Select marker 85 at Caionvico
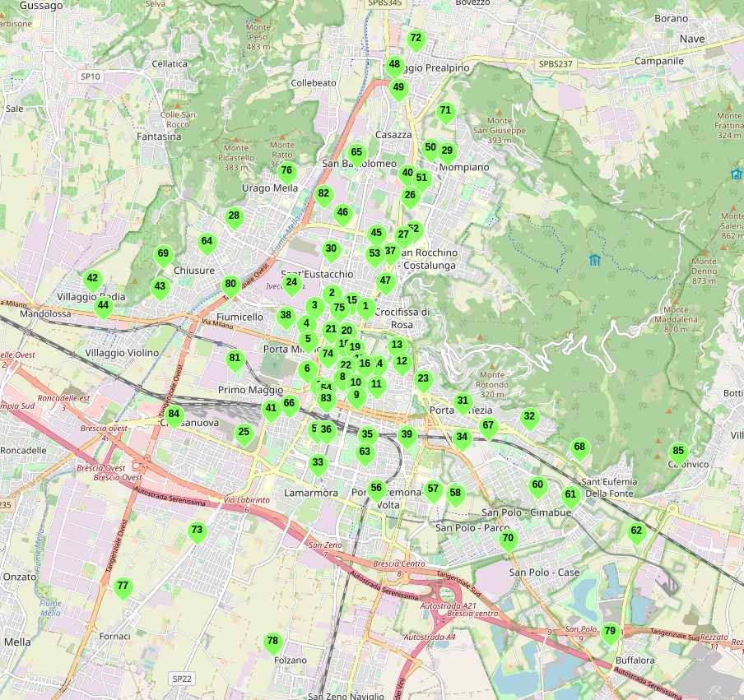 (x=678, y=454)
